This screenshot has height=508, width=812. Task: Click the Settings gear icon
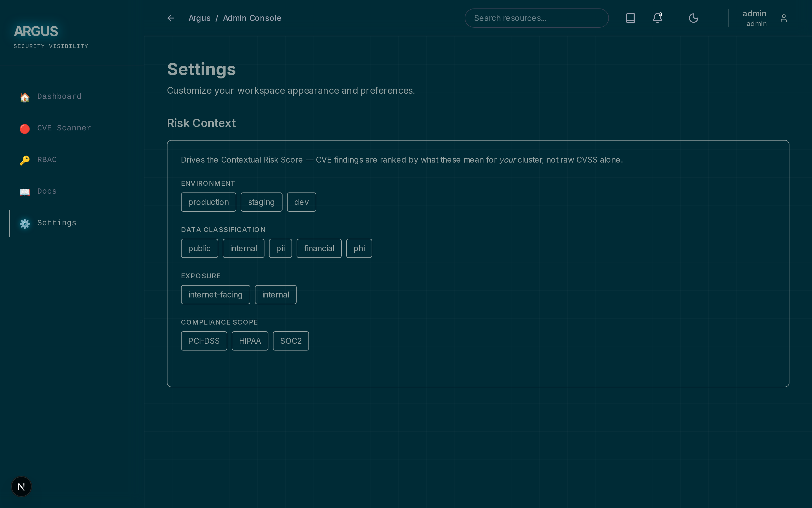tap(25, 224)
